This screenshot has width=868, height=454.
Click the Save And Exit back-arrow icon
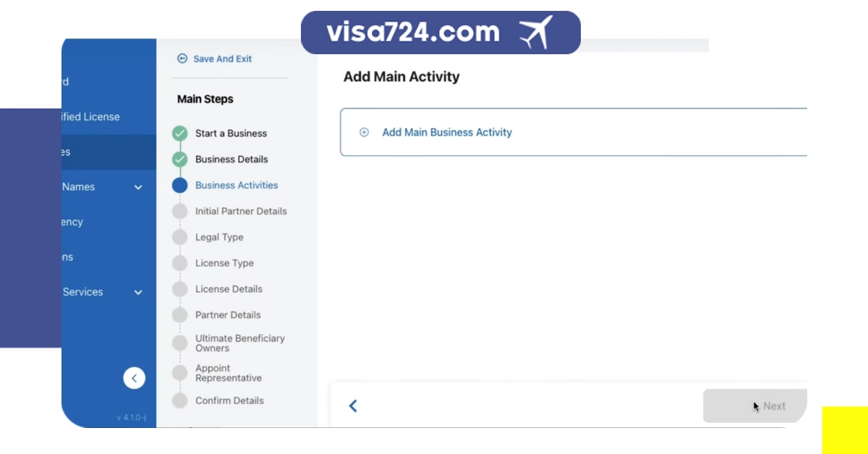point(182,59)
